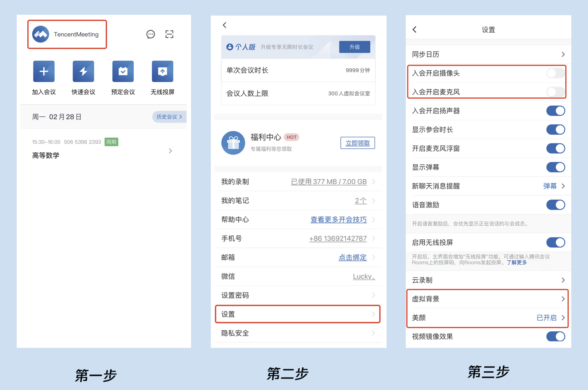Open the 设置密码 row chevron

pyautogui.click(x=373, y=295)
